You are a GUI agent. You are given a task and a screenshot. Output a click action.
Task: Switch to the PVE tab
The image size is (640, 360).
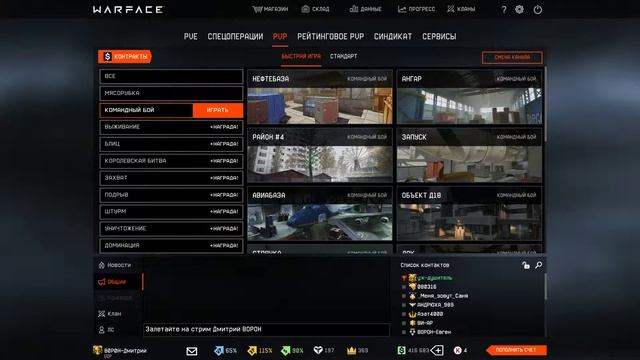pos(191,36)
